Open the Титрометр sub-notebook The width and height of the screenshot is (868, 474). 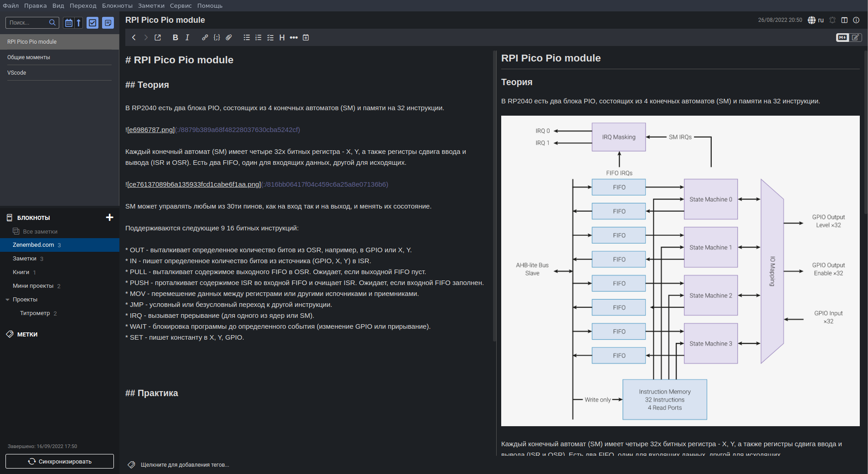[60, 313]
